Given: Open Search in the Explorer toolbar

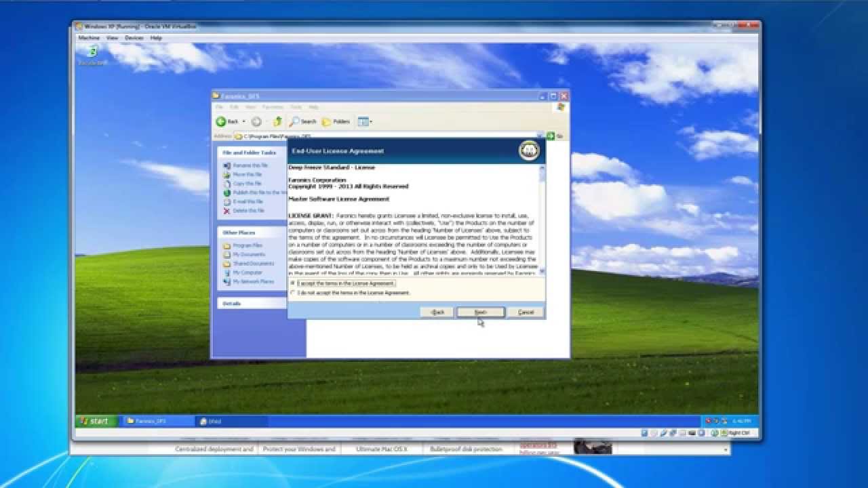Looking at the screenshot, I should point(303,122).
